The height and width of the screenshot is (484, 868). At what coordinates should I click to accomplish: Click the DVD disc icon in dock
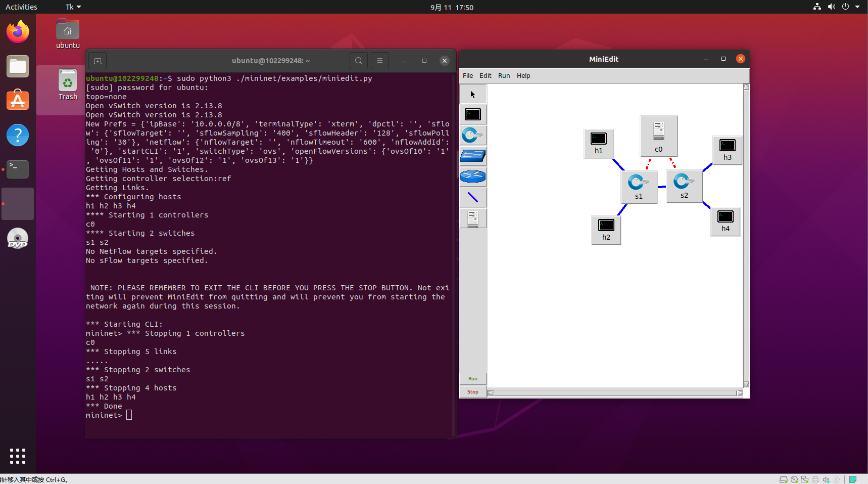click(x=18, y=238)
